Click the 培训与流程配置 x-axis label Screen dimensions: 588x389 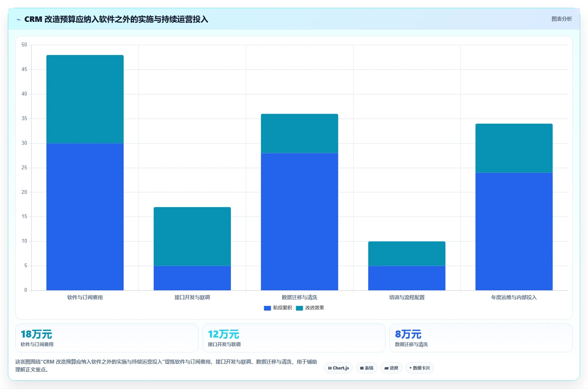tap(407, 297)
